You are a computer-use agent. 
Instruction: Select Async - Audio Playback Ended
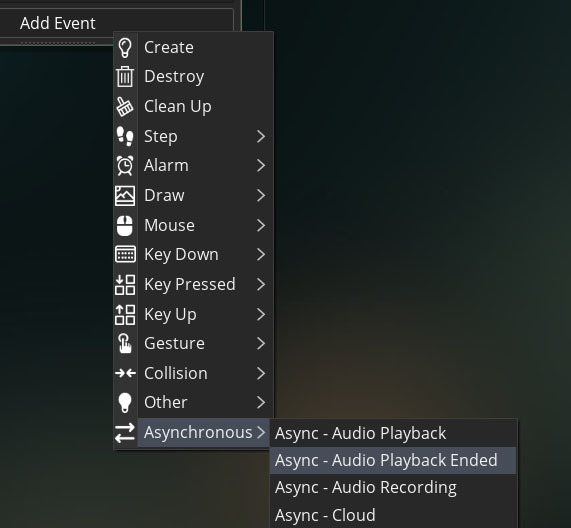[x=393, y=461]
